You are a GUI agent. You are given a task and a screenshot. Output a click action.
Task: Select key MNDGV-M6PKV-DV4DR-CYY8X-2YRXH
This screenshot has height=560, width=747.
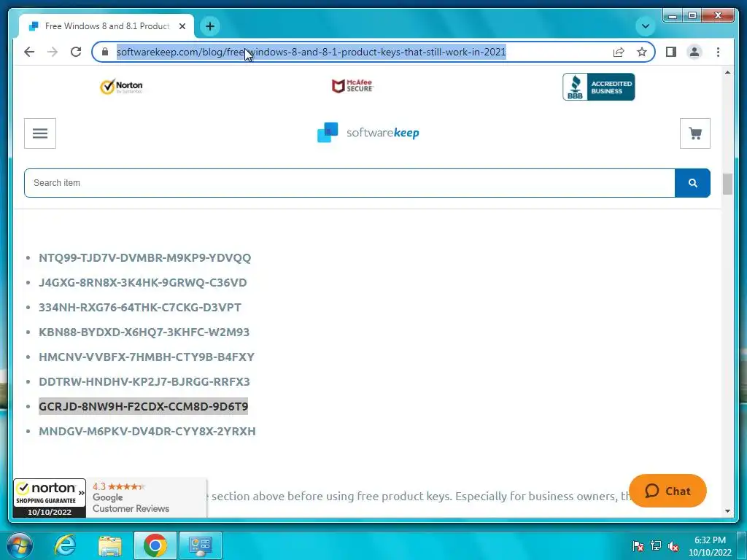click(147, 431)
